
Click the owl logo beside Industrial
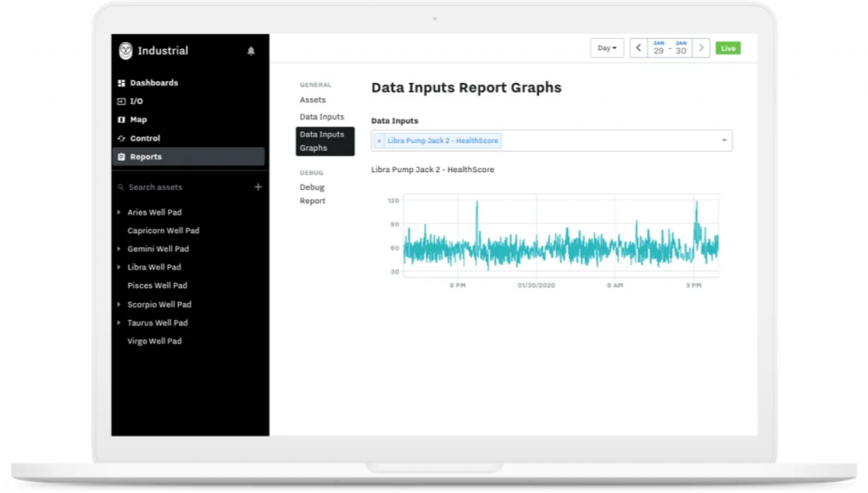click(125, 51)
